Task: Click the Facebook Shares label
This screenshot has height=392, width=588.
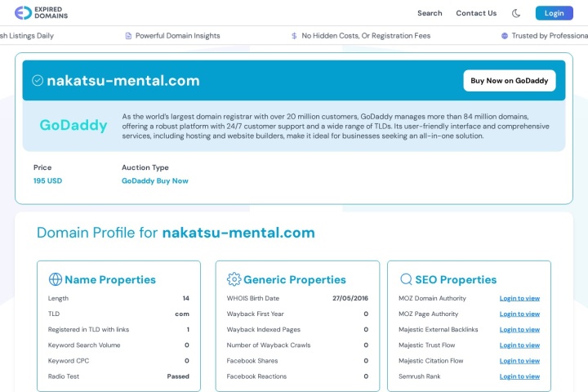Action: pos(252,361)
